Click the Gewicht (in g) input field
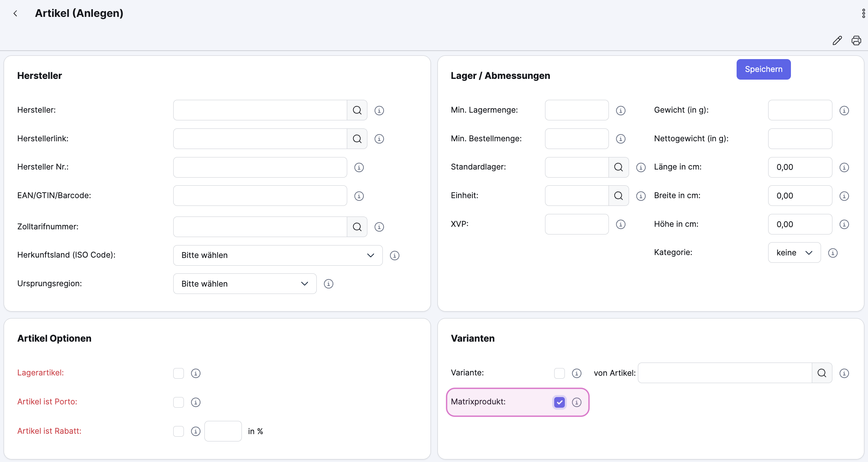868x462 pixels. [x=800, y=110]
